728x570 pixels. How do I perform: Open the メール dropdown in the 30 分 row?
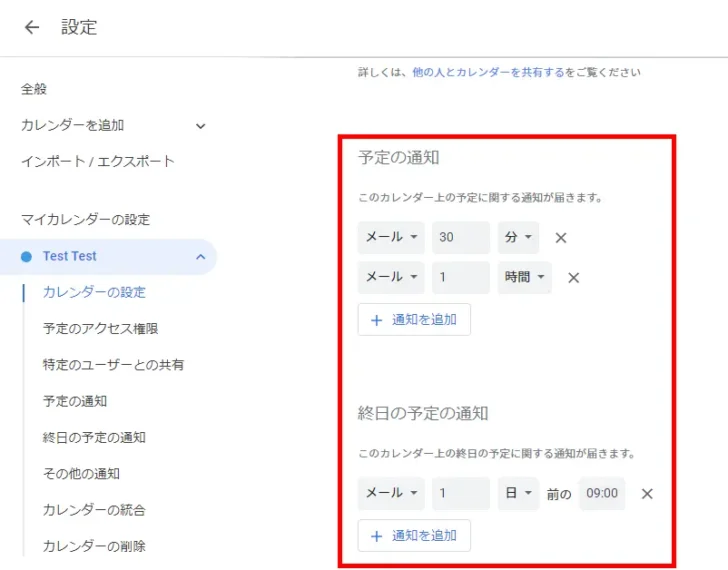tap(391, 237)
